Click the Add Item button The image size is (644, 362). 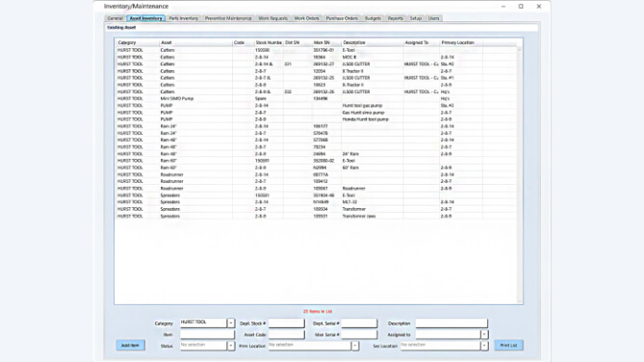point(130,346)
